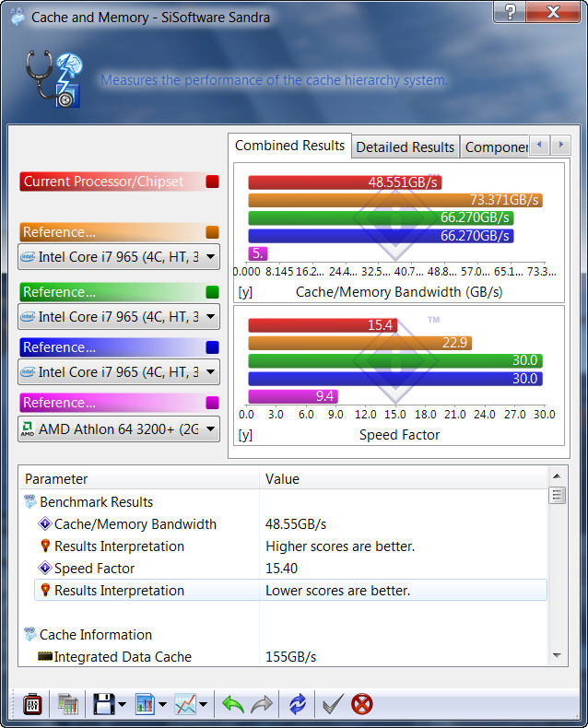Viewport: 588px width, 728px height.
Task: Open the Detailed Results tab
Action: tap(405, 147)
